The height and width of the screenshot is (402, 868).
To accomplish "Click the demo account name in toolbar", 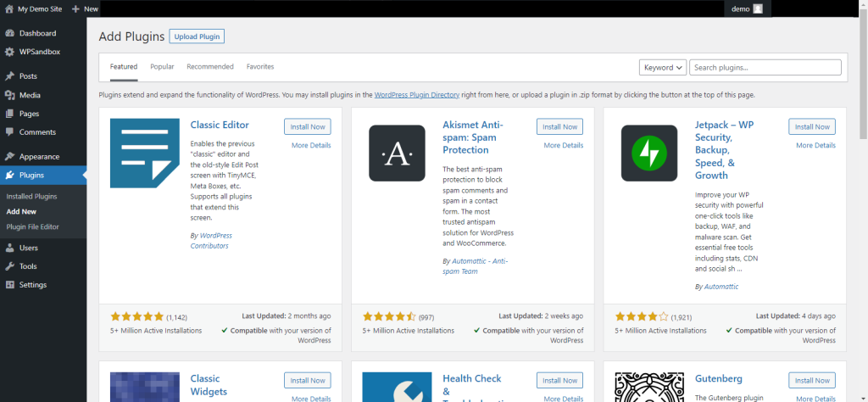I will 740,8.
